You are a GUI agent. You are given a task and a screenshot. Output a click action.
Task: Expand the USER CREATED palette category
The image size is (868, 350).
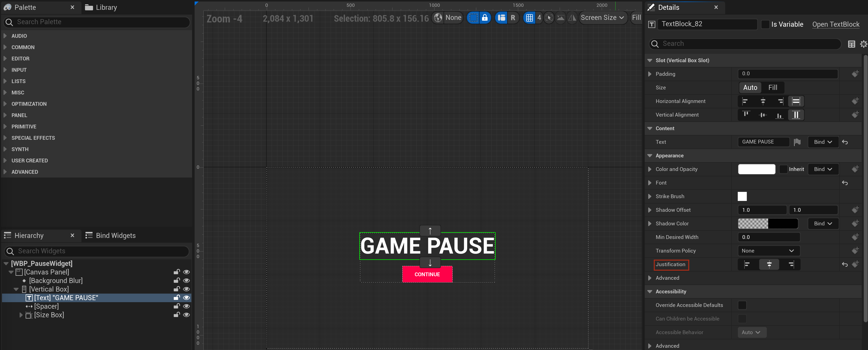click(5, 161)
